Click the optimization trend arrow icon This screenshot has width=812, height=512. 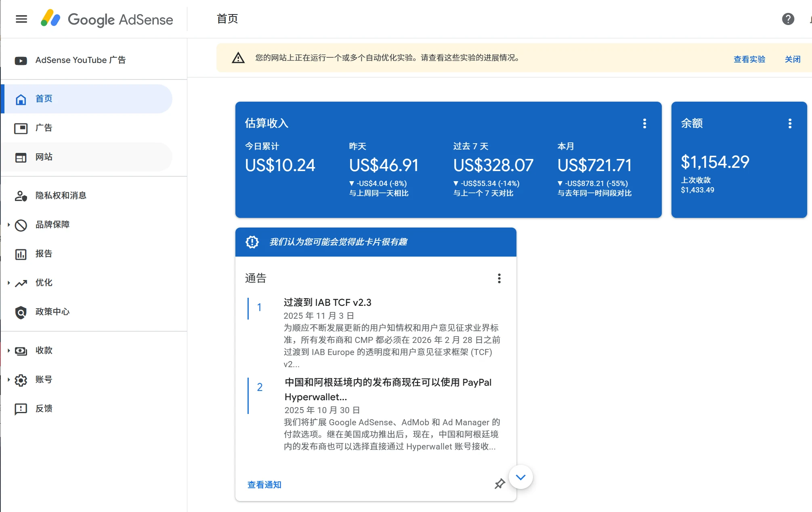(x=21, y=283)
